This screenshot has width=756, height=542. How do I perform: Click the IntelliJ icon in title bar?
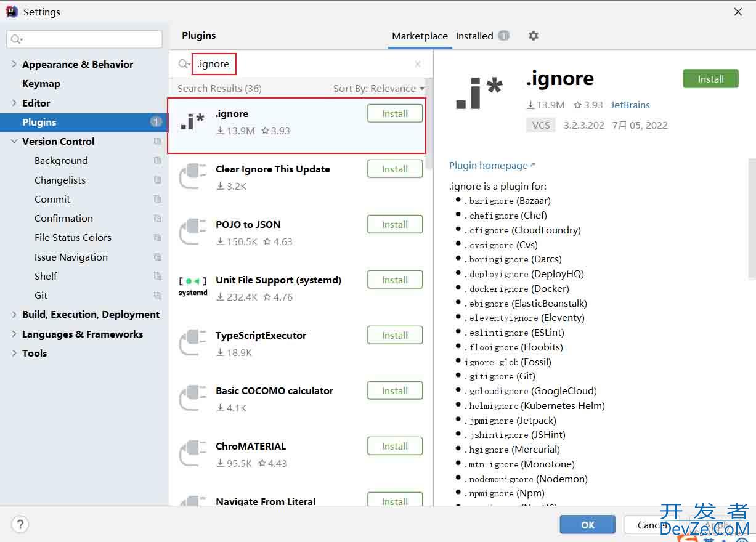[12, 11]
